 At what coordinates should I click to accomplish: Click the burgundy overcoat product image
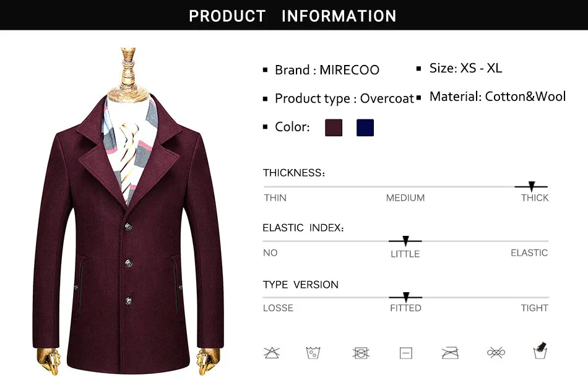[x=128, y=212]
